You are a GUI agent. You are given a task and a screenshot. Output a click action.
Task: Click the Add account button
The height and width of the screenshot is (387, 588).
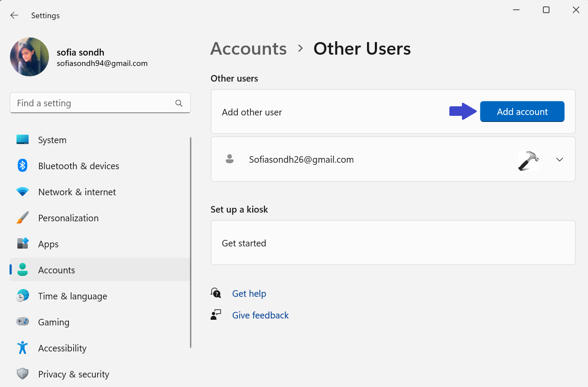pos(522,112)
